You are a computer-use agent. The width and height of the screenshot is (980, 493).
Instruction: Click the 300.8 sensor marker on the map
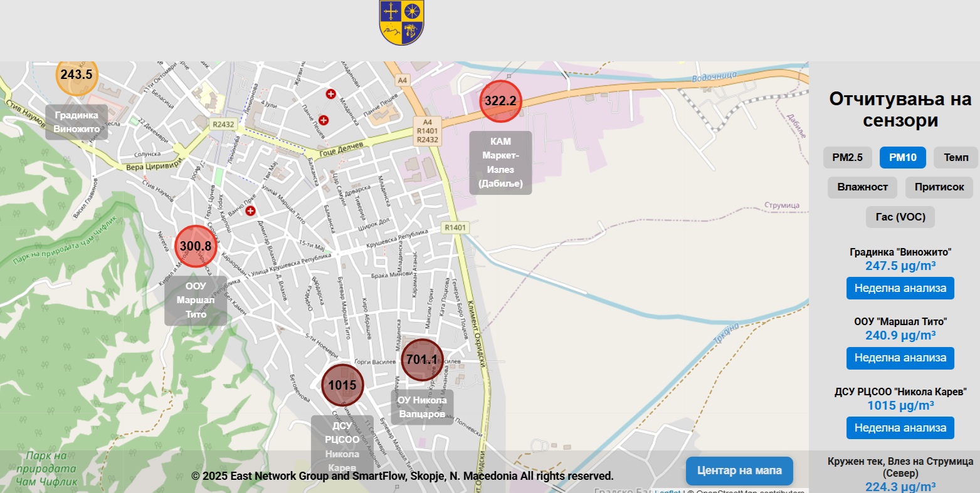(x=196, y=246)
